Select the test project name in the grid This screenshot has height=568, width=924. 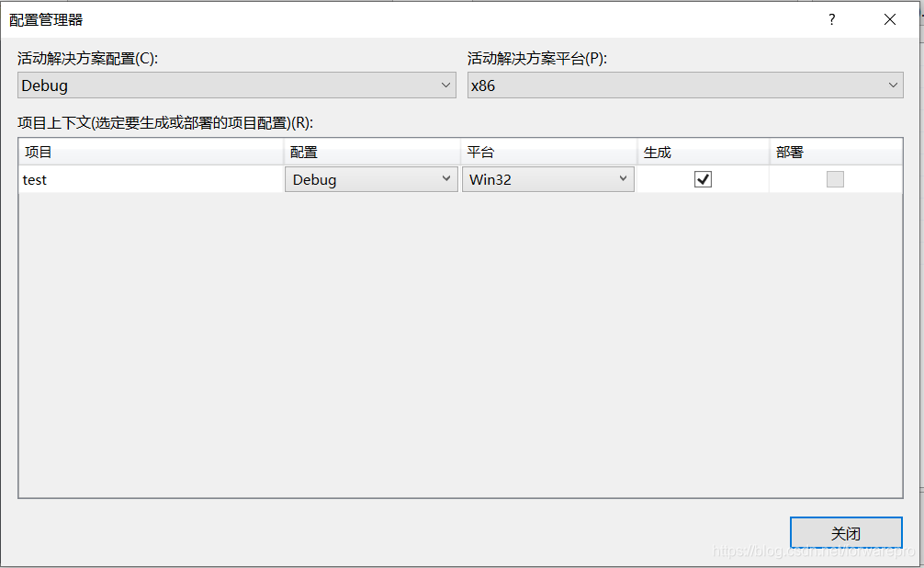click(x=35, y=179)
